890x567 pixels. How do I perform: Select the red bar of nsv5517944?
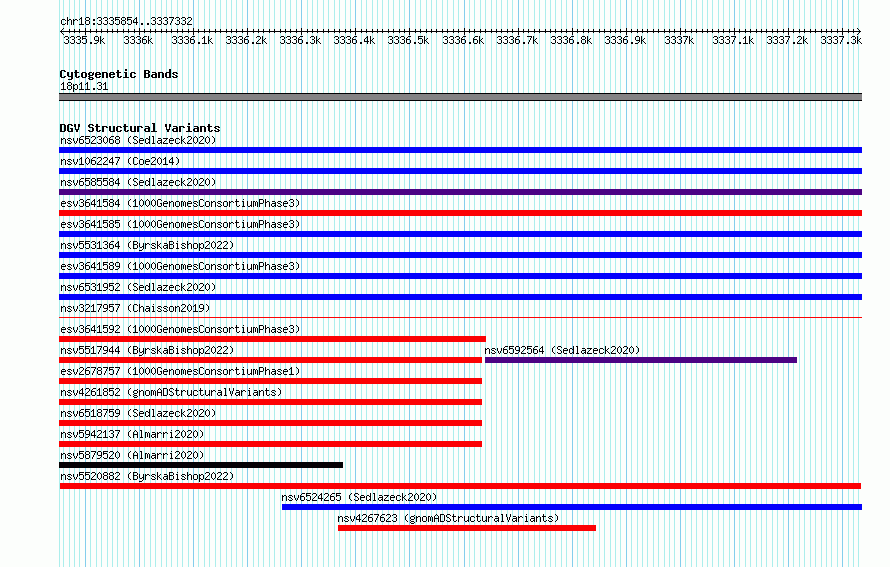pos(270,360)
